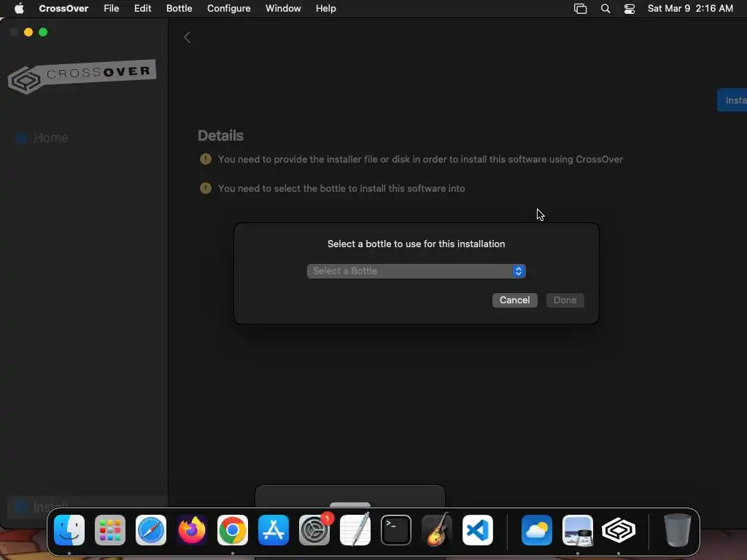Click the Details heading

pos(220,136)
